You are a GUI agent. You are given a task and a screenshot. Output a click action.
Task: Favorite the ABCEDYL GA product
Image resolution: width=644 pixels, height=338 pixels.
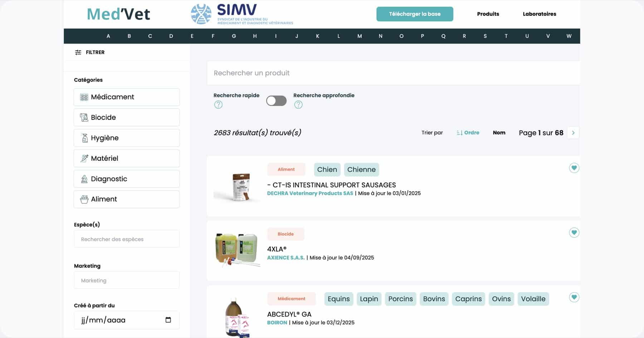pos(574,297)
